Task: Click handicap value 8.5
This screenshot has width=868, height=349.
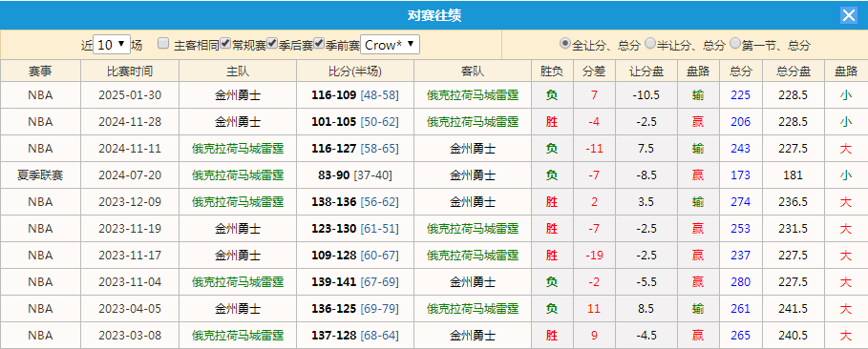Action: point(646,309)
